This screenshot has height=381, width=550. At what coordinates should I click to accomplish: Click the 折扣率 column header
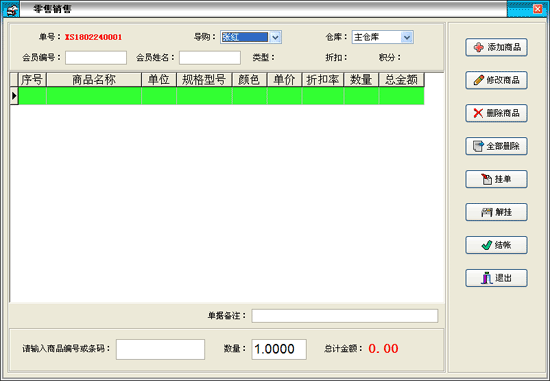click(x=323, y=80)
